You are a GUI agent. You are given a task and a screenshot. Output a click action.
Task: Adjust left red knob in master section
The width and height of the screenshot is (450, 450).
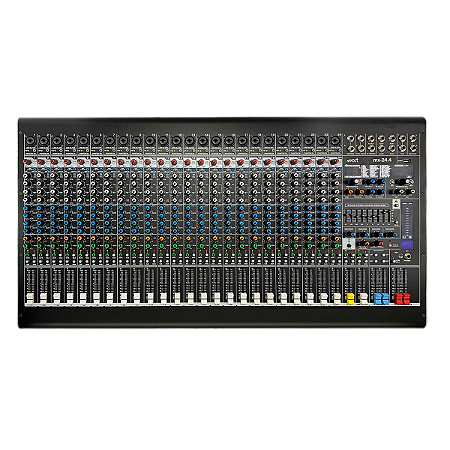pos(365,244)
